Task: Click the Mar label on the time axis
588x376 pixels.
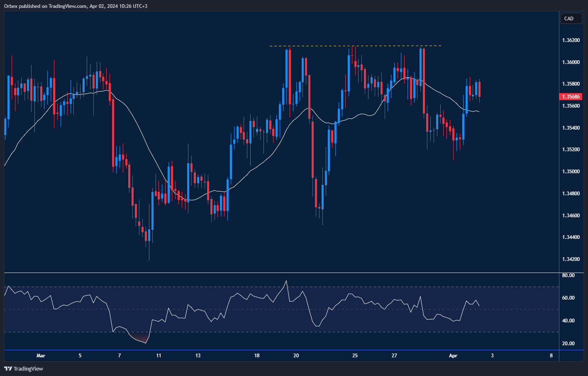Action: tap(41, 356)
